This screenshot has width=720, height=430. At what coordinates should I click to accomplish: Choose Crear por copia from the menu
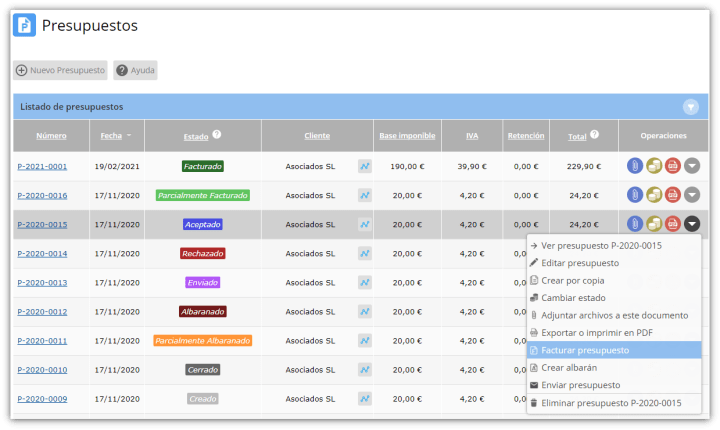click(x=614, y=280)
